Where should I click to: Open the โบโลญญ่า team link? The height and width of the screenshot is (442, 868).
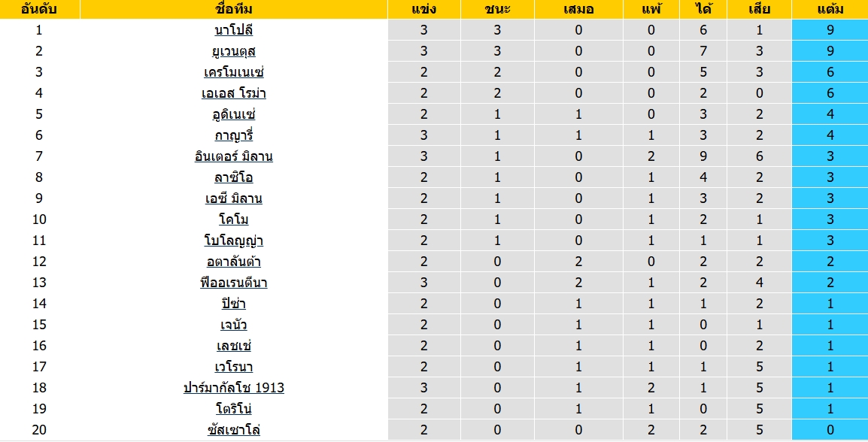234,241
